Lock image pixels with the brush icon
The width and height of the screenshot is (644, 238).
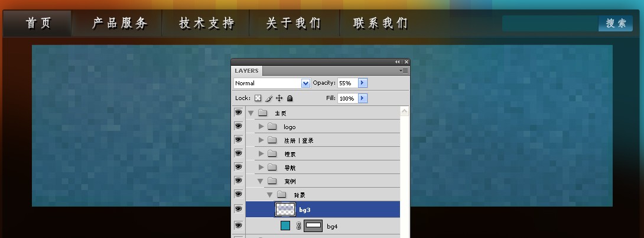[x=269, y=98]
